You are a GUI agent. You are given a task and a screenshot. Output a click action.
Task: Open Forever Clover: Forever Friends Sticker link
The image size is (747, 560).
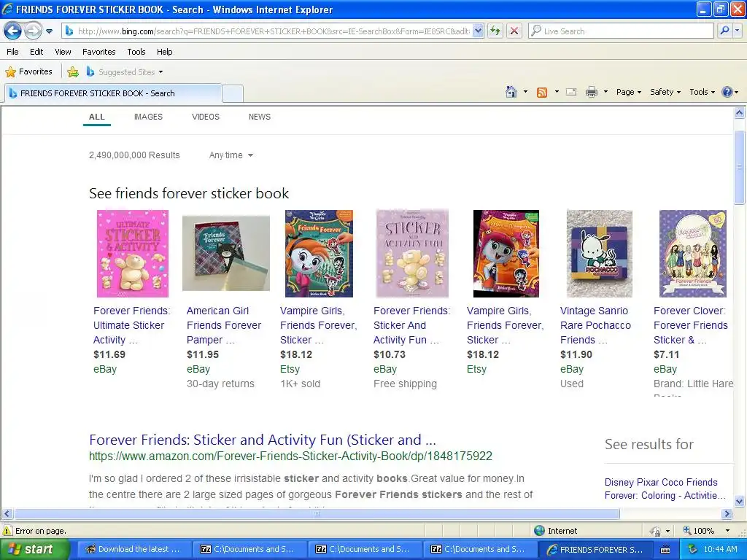point(691,325)
